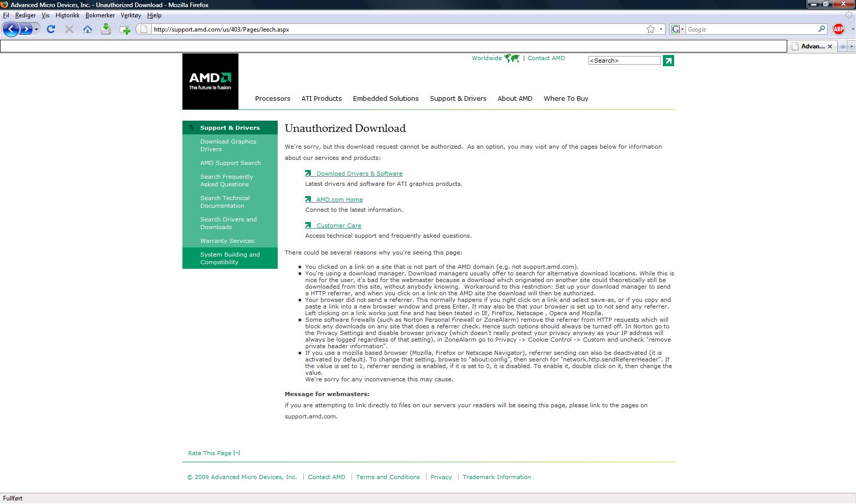Open Contact AMD header link
The image size is (856, 504).
(x=546, y=58)
